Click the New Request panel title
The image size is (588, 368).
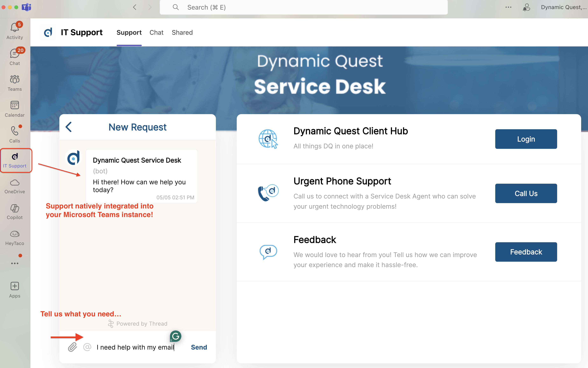[137, 127]
